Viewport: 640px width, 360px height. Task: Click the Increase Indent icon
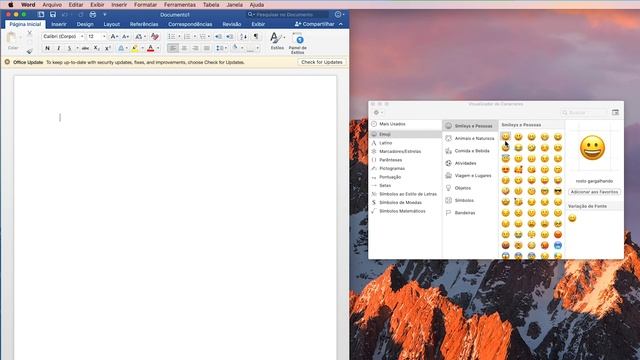[x=230, y=36]
